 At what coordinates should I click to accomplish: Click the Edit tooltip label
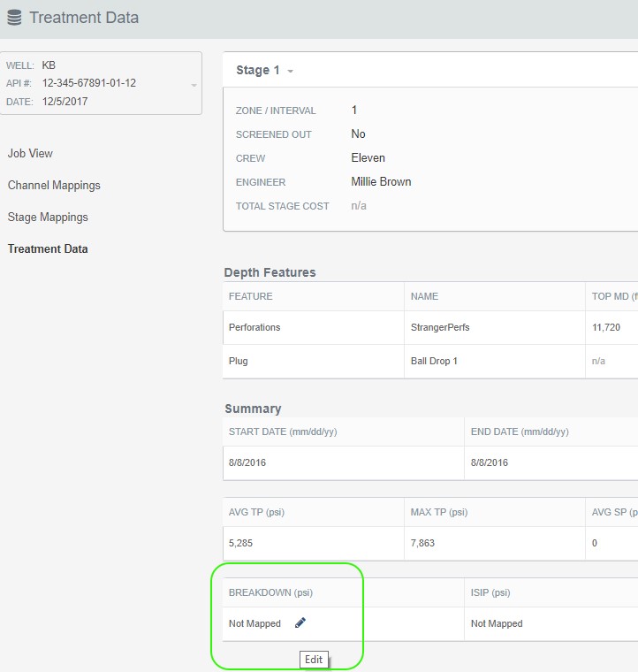point(314,660)
